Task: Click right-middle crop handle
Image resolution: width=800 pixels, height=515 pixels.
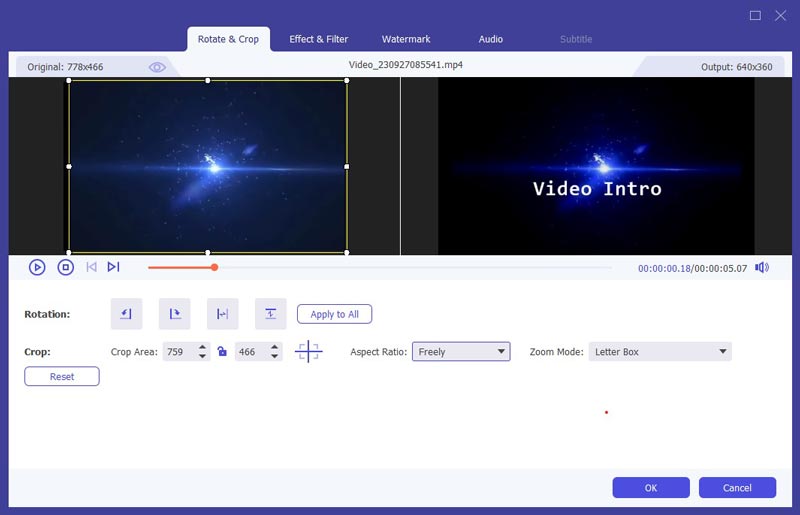Action: (347, 166)
